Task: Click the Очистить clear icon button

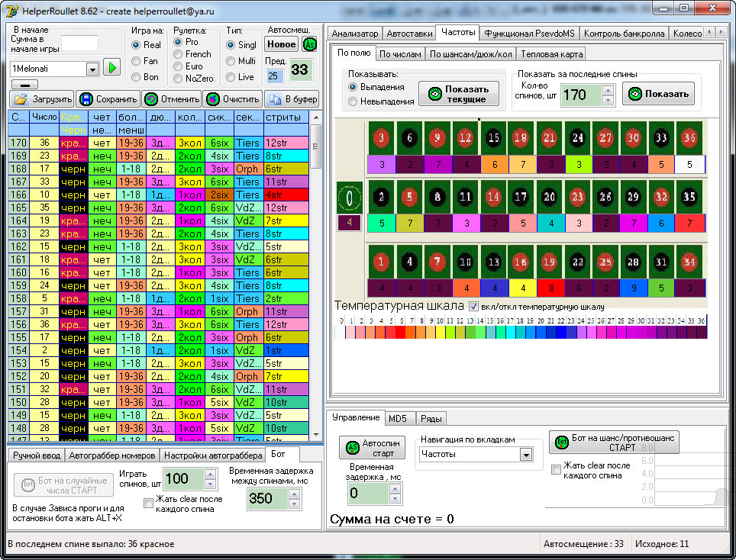Action: tap(233, 99)
